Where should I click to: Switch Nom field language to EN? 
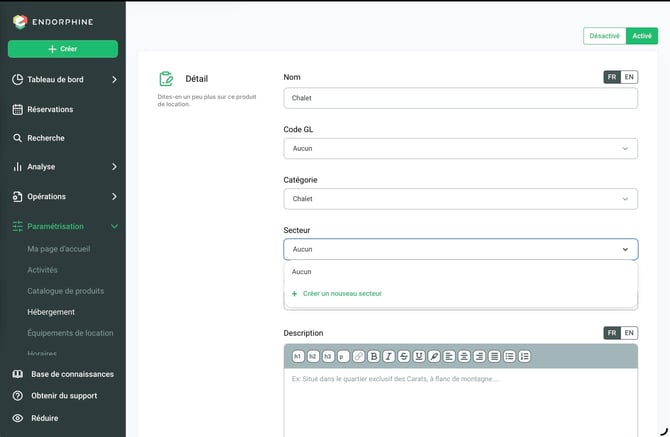[629, 77]
